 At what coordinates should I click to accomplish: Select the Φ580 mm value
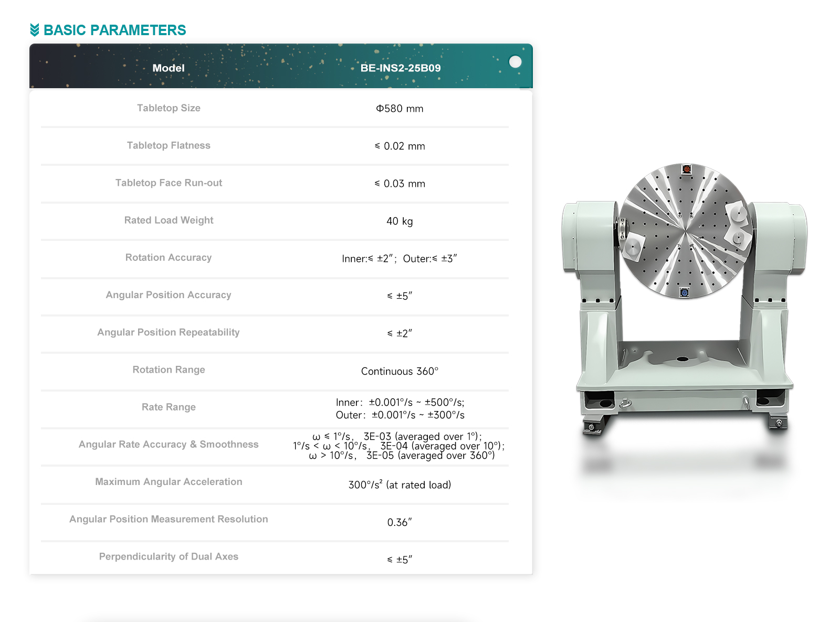(x=400, y=109)
